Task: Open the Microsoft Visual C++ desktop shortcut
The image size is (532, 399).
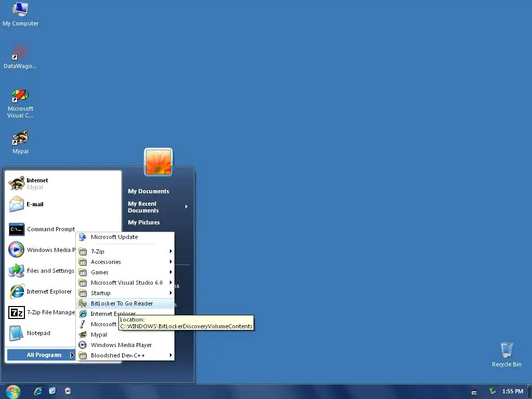Action: click(x=20, y=103)
